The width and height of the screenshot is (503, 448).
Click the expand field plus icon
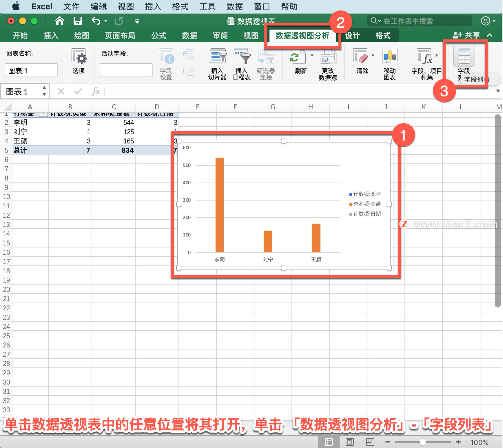[x=188, y=54]
